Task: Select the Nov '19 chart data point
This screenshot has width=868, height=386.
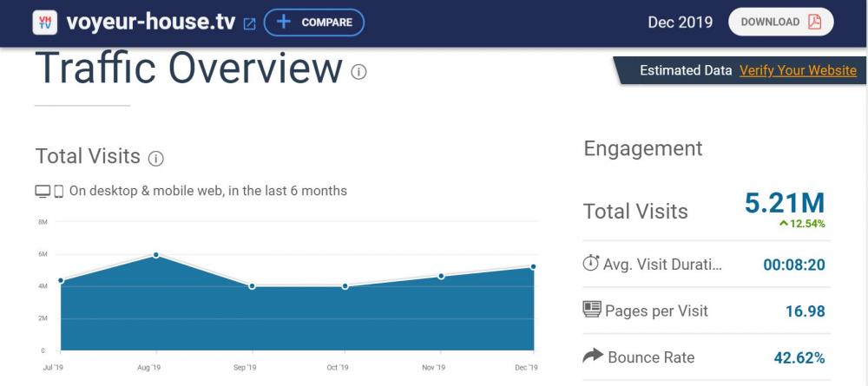Action: (441, 276)
